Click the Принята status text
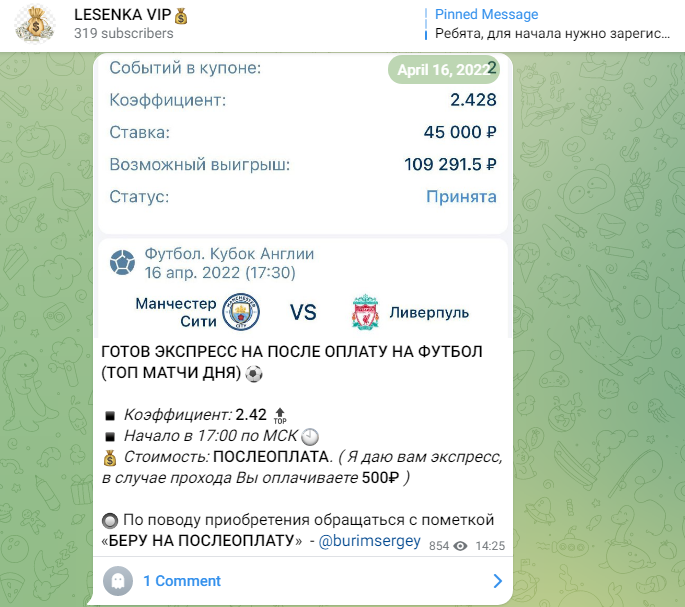Image resolution: width=685 pixels, height=607 pixels. click(x=461, y=197)
